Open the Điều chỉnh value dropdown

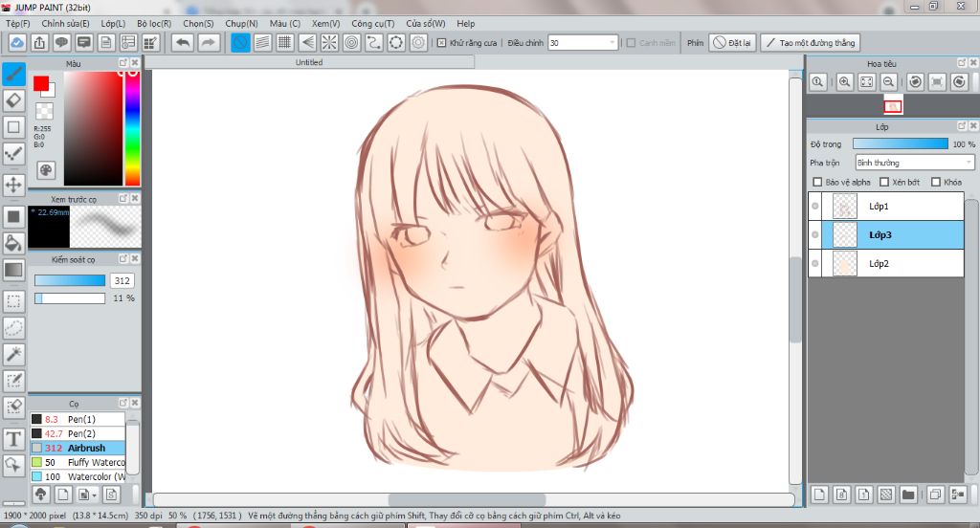pyautogui.click(x=612, y=42)
